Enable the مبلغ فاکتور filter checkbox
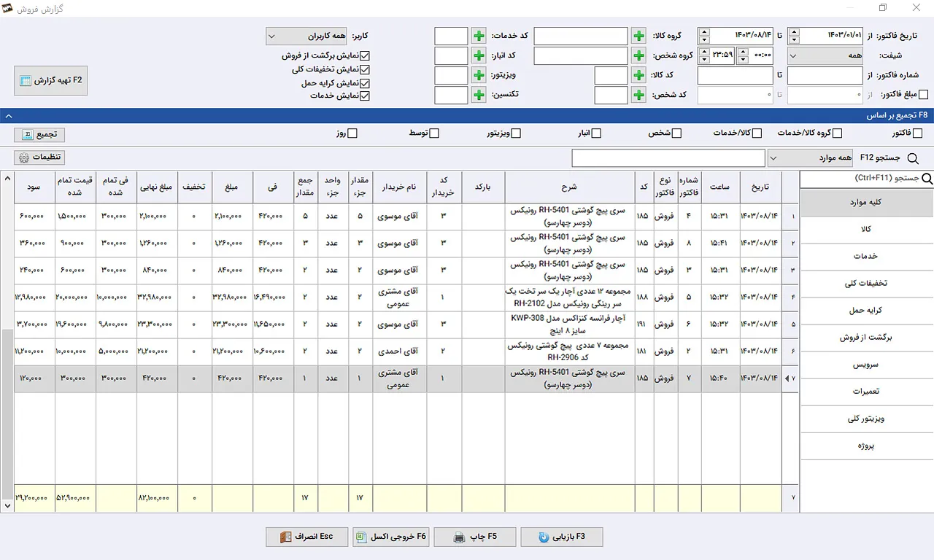934x560 pixels. point(923,95)
